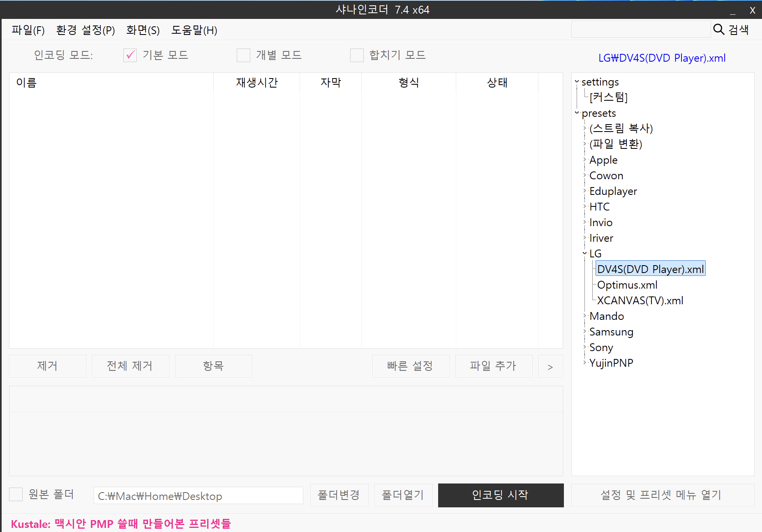Viewport: 762px width, 532px height.
Task: Expand the (파일 변환) preset folder
Action: [x=584, y=144]
